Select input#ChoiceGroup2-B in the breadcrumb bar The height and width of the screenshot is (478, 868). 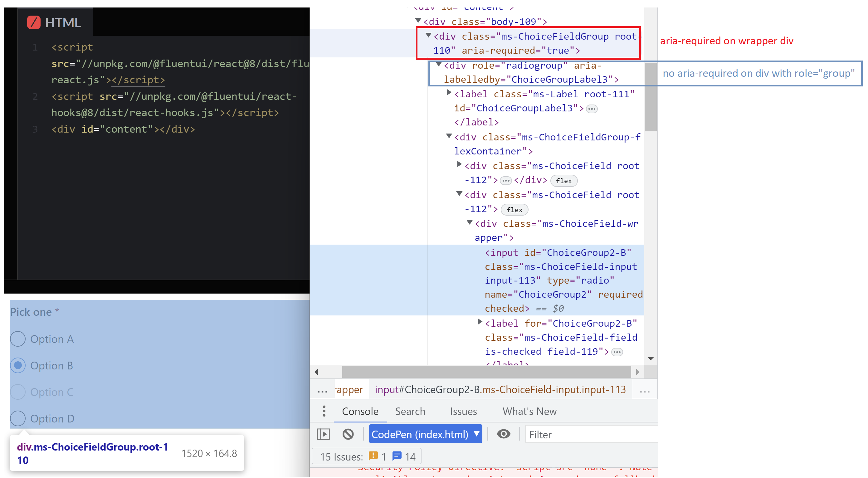pos(500,389)
